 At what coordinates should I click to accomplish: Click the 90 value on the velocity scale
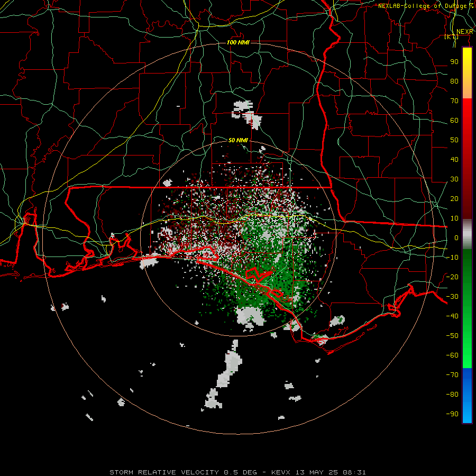click(454, 62)
